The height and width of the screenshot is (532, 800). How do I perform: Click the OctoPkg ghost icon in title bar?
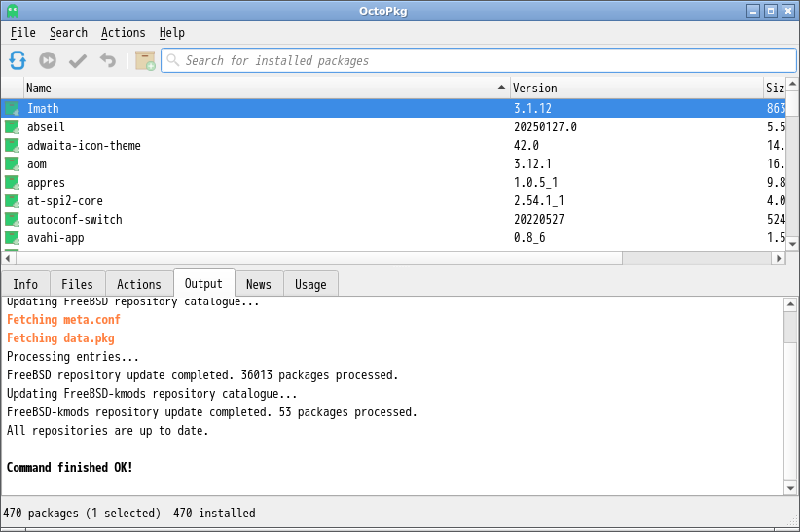point(13,11)
